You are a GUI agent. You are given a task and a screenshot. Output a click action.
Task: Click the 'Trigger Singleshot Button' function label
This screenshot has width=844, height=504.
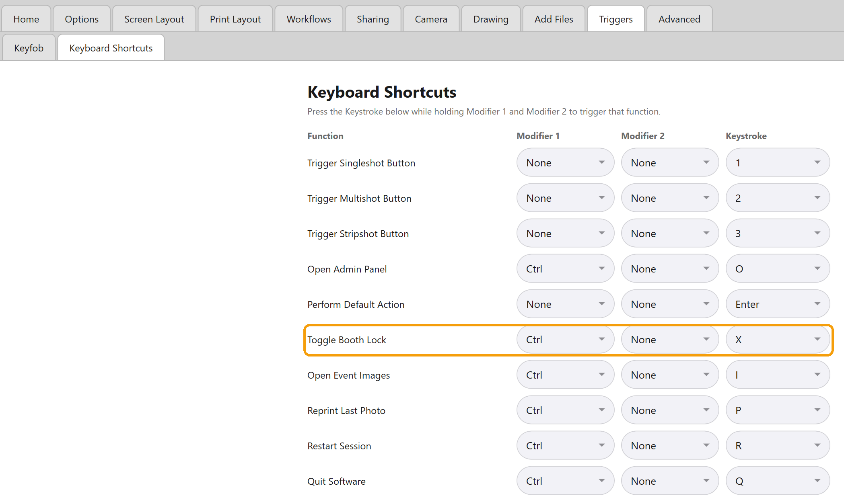361,163
